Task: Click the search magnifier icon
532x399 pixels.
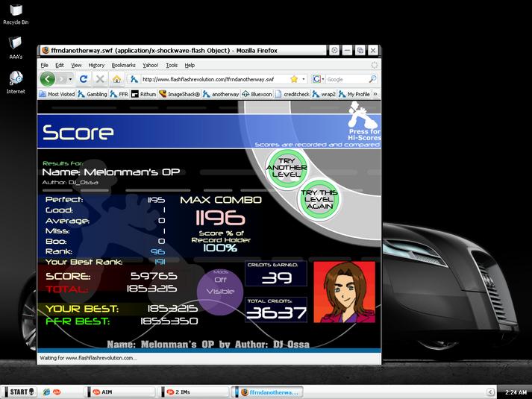Action: click(372, 79)
